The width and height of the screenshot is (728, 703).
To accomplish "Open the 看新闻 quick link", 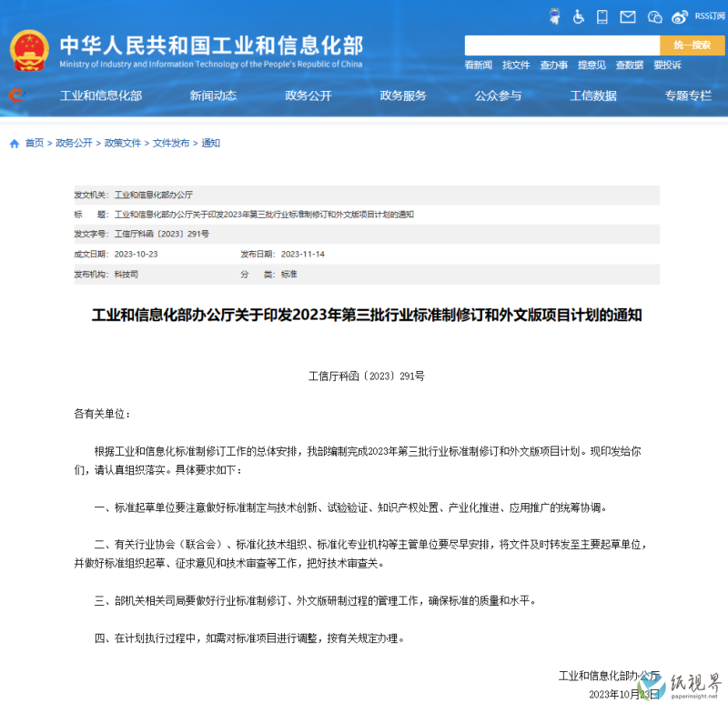I will click(x=479, y=65).
